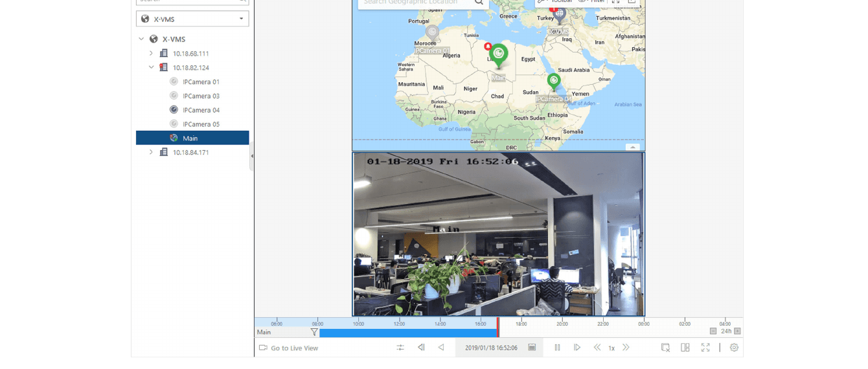This screenshot has height=369, width=868.
Task: Expand the 10.18.84.171 device node
Action: point(151,152)
